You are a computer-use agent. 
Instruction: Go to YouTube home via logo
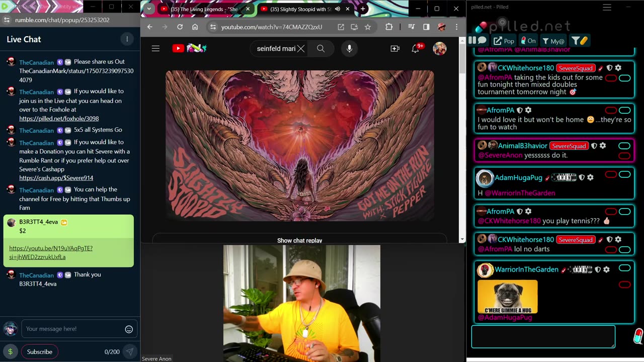click(x=189, y=48)
